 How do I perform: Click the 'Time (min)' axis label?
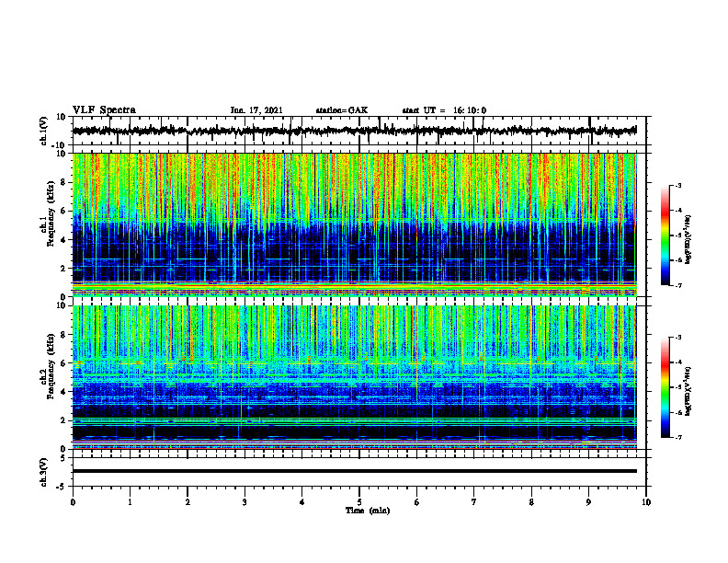coord(368,511)
